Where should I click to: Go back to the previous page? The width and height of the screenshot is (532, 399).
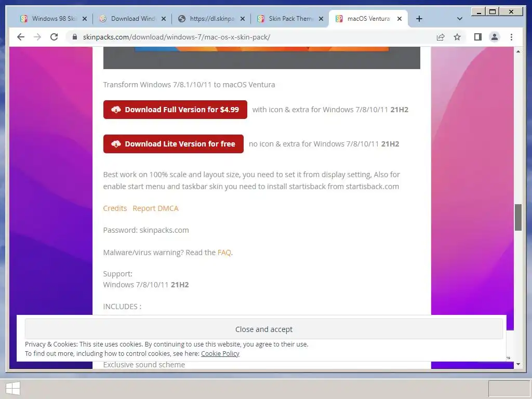point(21,37)
